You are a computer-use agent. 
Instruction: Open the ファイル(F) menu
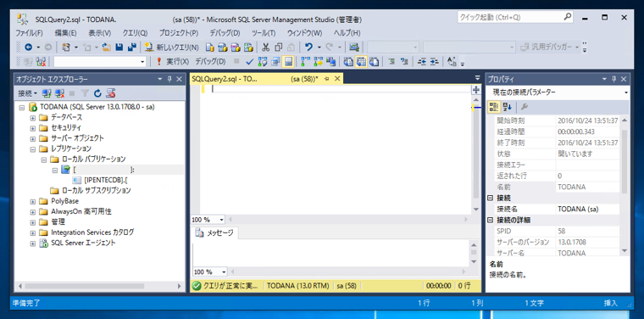(29, 33)
